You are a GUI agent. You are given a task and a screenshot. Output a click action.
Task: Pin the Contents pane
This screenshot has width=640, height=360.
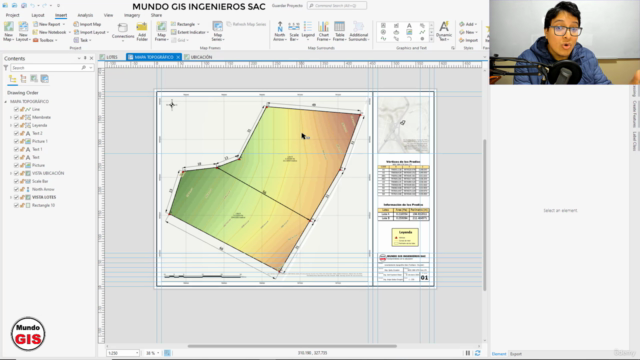[x=85, y=58]
